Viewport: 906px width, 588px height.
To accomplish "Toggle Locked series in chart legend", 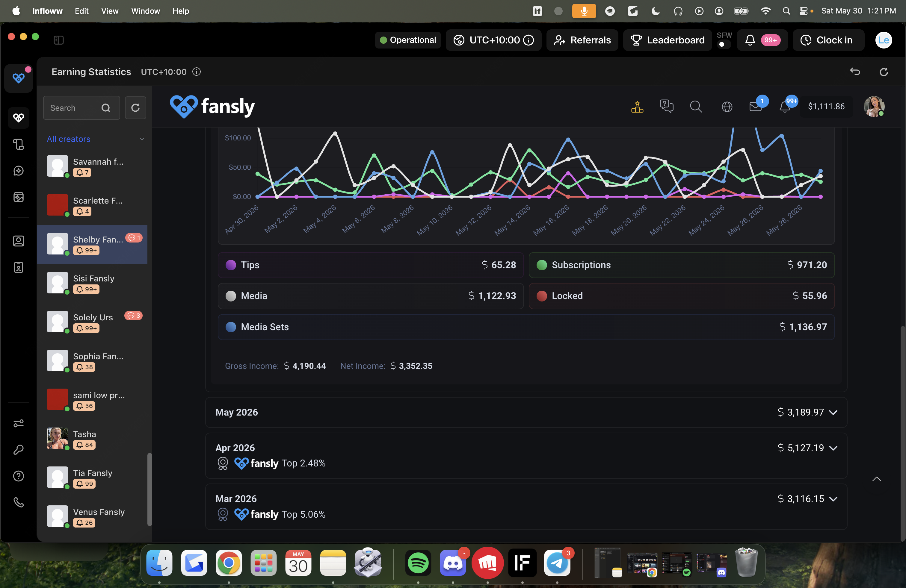I will [681, 296].
